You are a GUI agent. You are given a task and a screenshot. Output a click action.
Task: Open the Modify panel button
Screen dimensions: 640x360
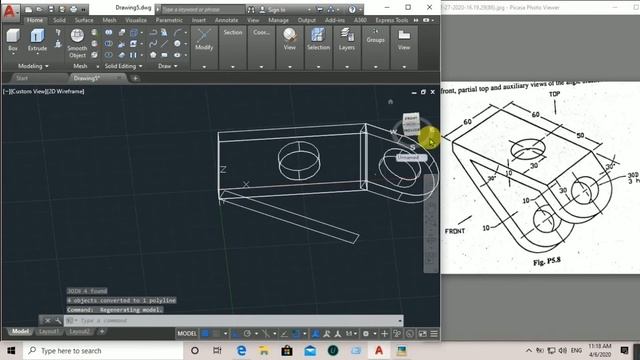204,40
